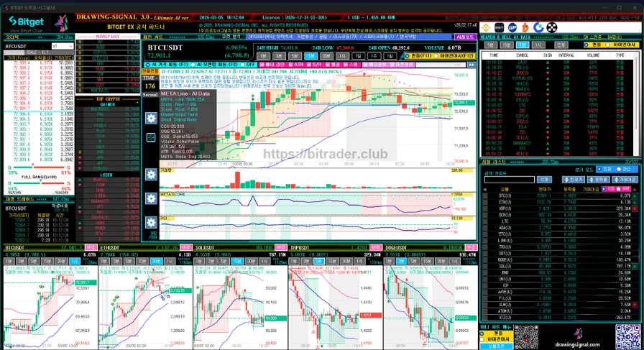Click white progress bar beside the double-arrow button
The height and width of the screenshot is (350, 644).
coord(441,65)
